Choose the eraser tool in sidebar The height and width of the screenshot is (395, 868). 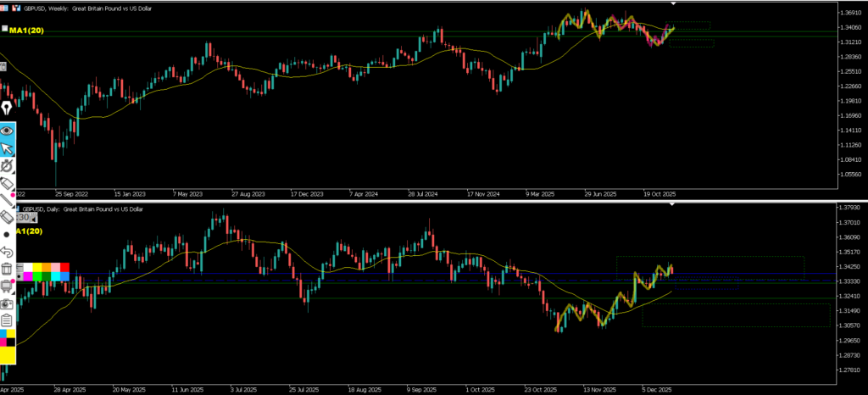coord(7,217)
